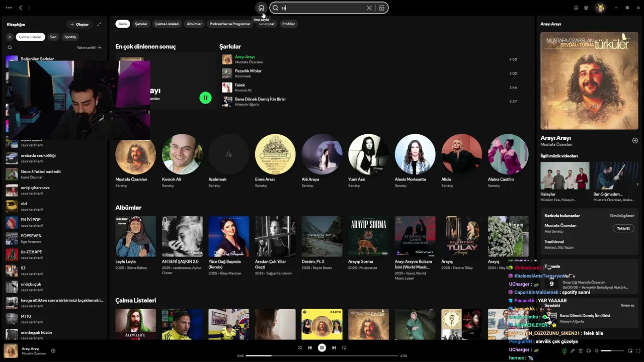
Task: Pause playback in the bottom player
Action: (x=322, y=347)
